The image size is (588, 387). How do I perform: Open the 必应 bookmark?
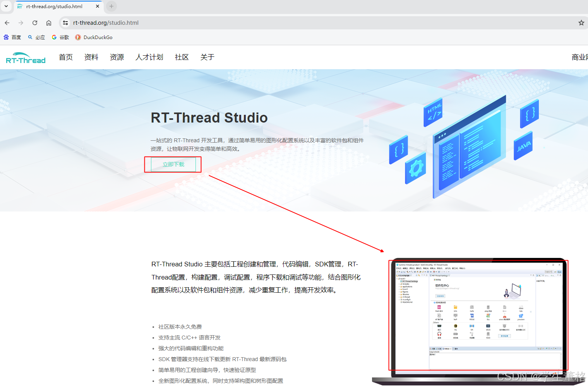(36, 38)
